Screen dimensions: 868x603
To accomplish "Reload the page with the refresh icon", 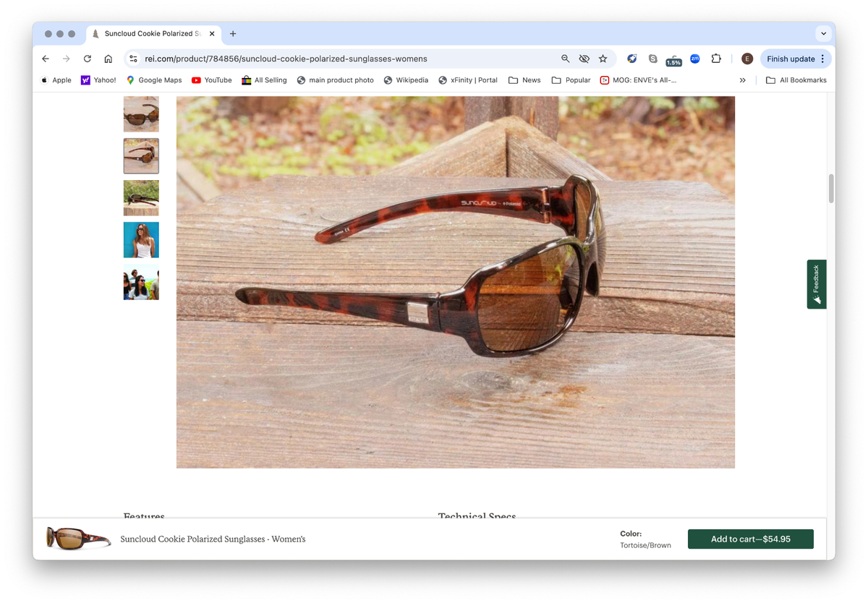I will pyautogui.click(x=88, y=59).
